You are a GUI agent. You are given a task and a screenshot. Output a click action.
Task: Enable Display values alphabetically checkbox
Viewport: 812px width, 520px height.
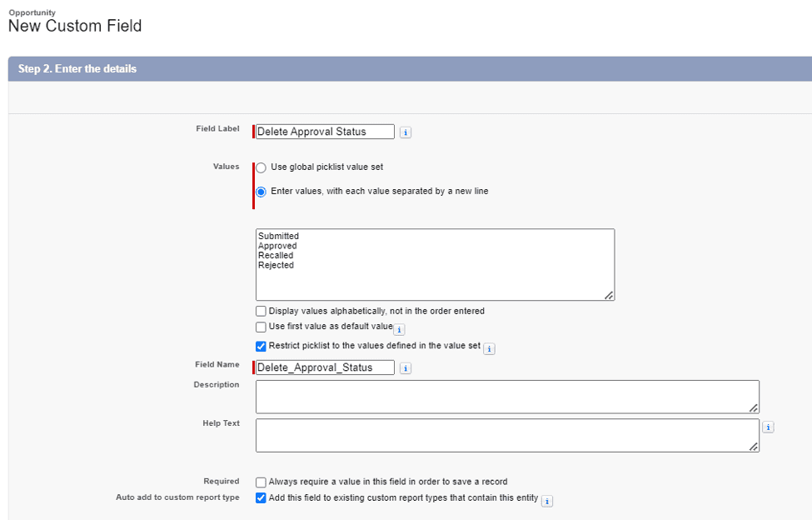[261, 312]
